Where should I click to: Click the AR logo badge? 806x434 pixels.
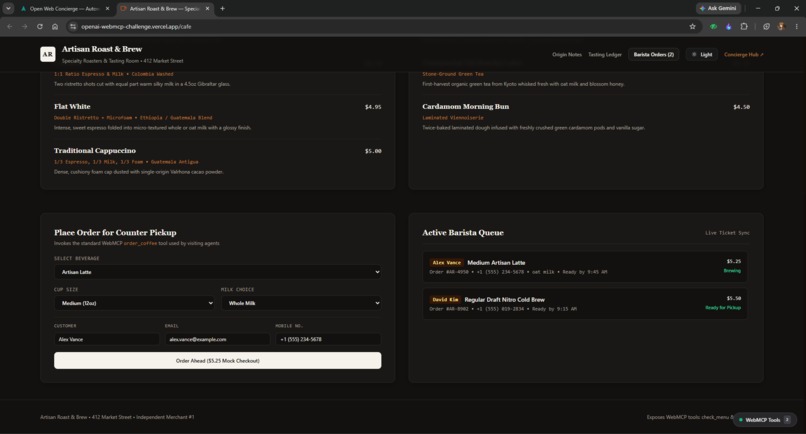tap(48, 54)
